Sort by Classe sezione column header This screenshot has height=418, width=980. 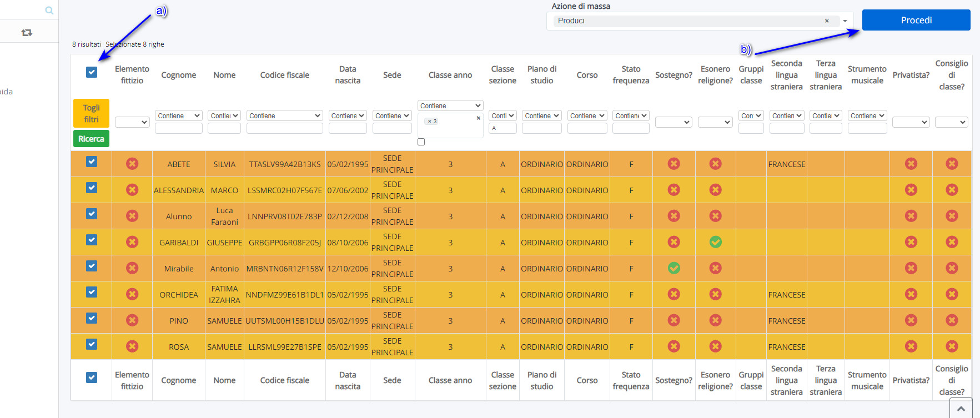pos(502,75)
